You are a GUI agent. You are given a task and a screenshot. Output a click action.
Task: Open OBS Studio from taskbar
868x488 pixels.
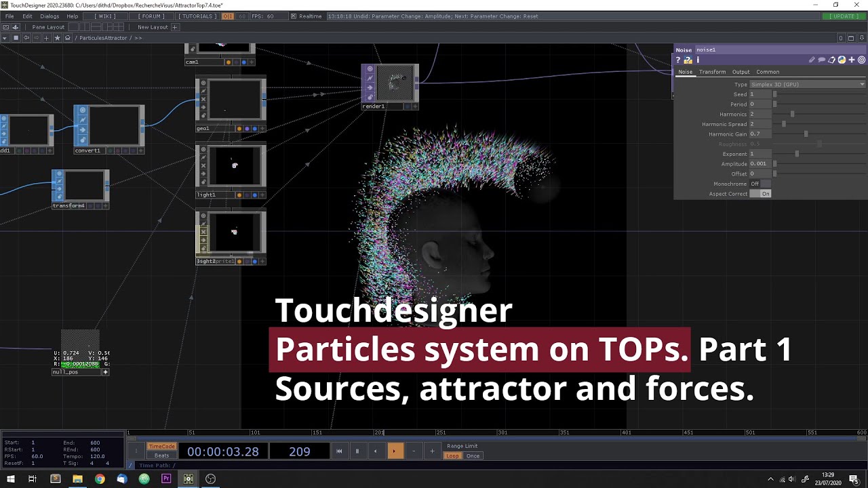pos(210,479)
